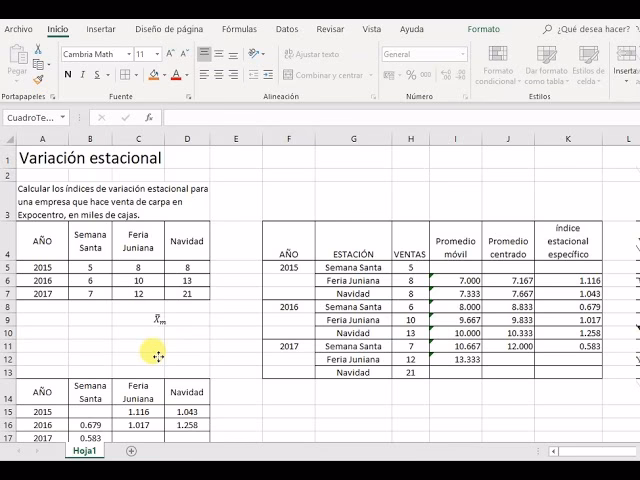Open Alineación dialog launcher
The image size is (640, 480).
point(373,97)
